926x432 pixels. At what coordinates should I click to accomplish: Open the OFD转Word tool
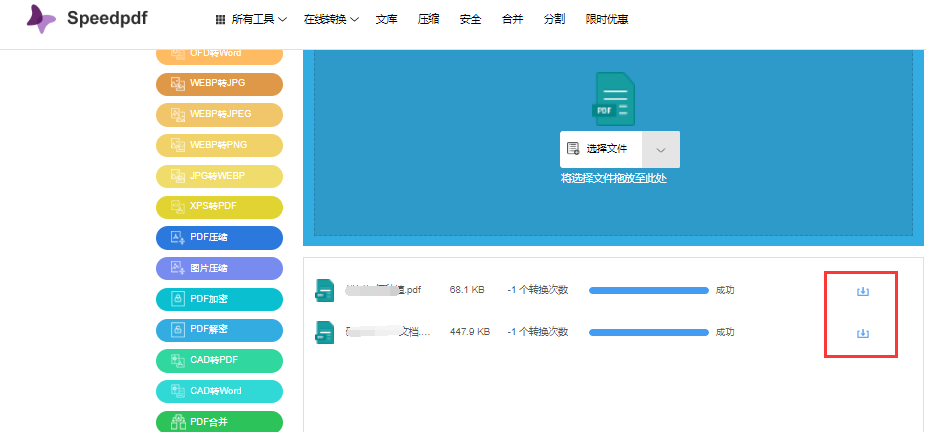coord(219,55)
